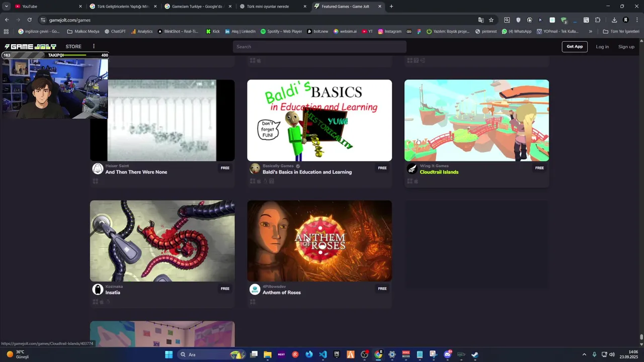This screenshot has height=362, width=644.
Task: Open Chrome three-dot menu
Action: 636,20
